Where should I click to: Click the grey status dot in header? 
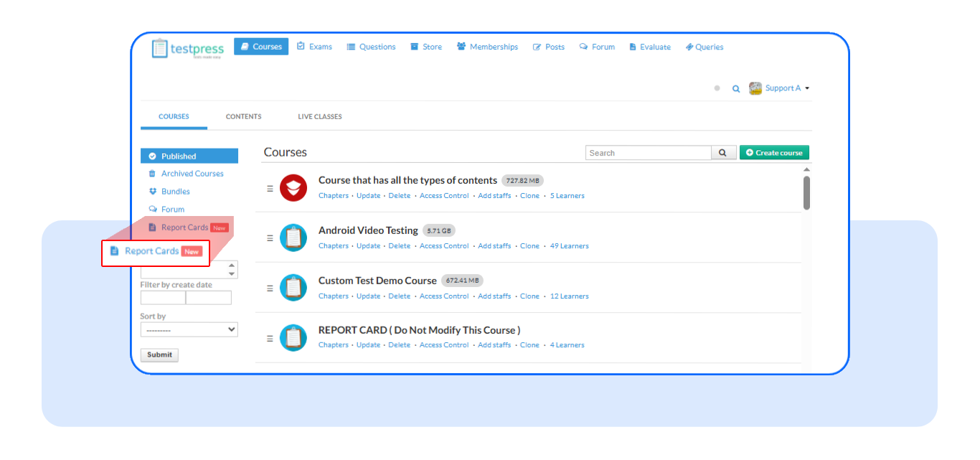pos(717,88)
